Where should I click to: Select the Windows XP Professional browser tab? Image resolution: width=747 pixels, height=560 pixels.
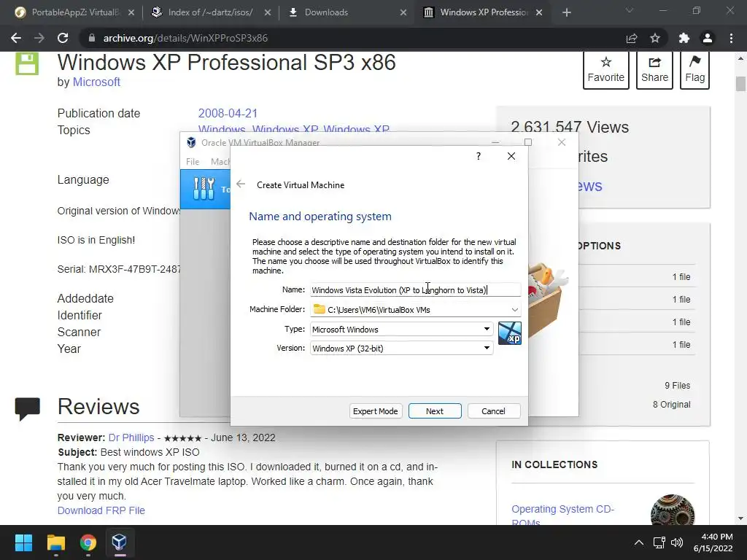point(483,12)
